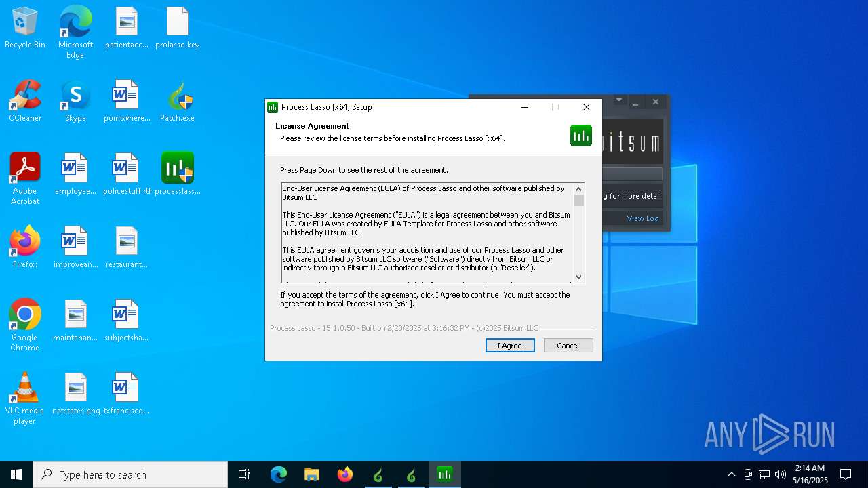Open the Recycle Bin icon
The image size is (868, 488).
(x=25, y=28)
